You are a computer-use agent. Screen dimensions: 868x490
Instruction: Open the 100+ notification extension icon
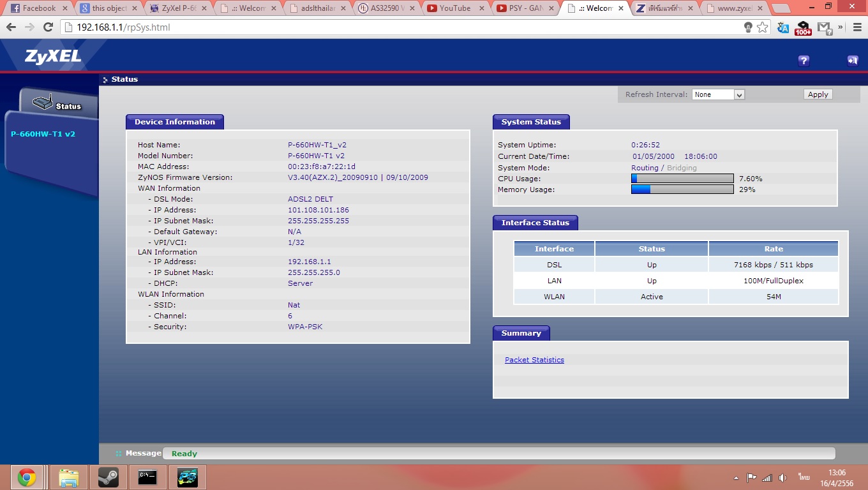coord(804,28)
